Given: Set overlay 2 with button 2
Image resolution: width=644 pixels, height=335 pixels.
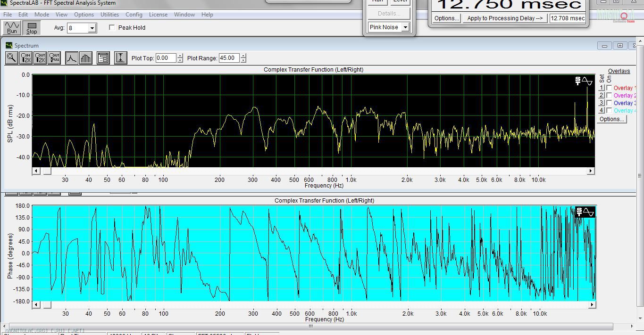Looking at the screenshot, I should (x=602, y=95).
